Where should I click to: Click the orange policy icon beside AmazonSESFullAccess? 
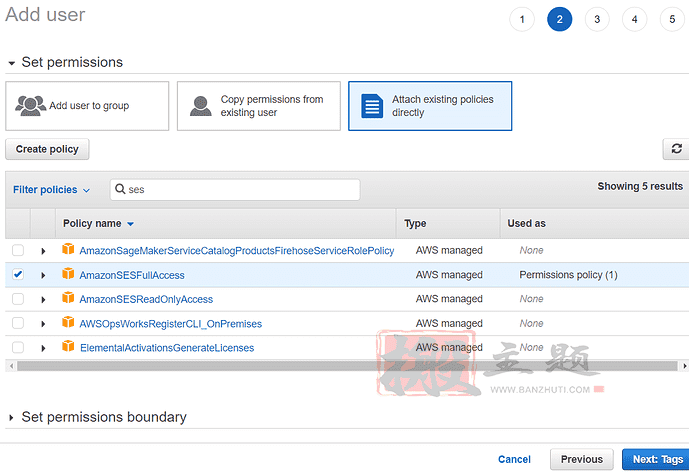click(68, 274)
